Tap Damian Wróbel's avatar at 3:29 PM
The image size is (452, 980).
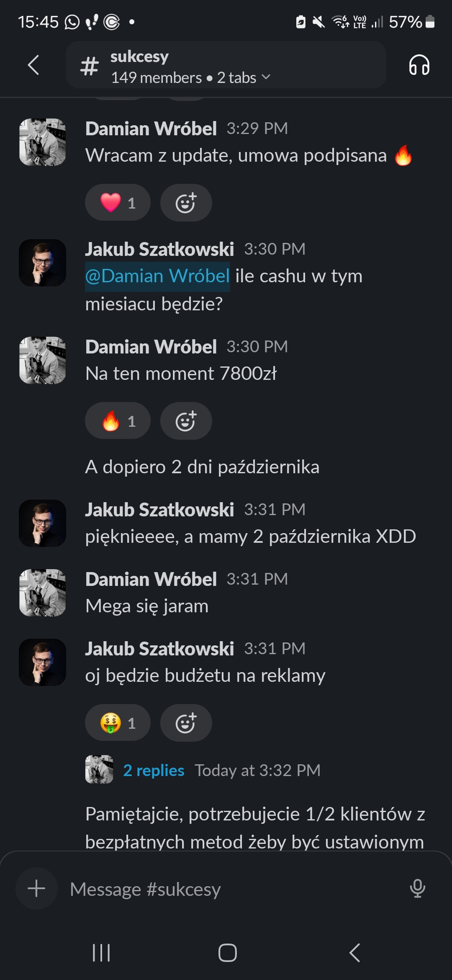pos(42,142)
